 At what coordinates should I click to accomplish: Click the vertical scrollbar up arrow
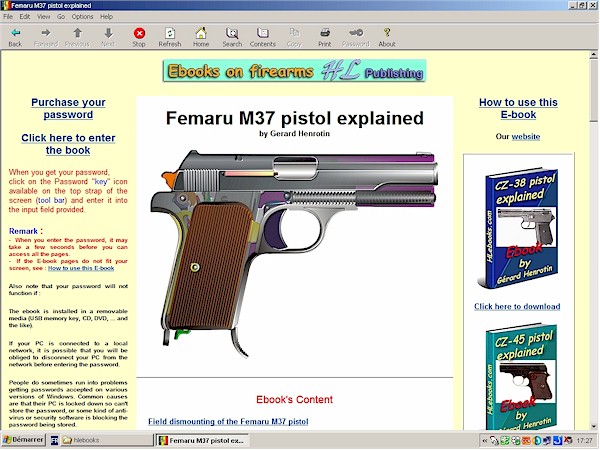593,55
